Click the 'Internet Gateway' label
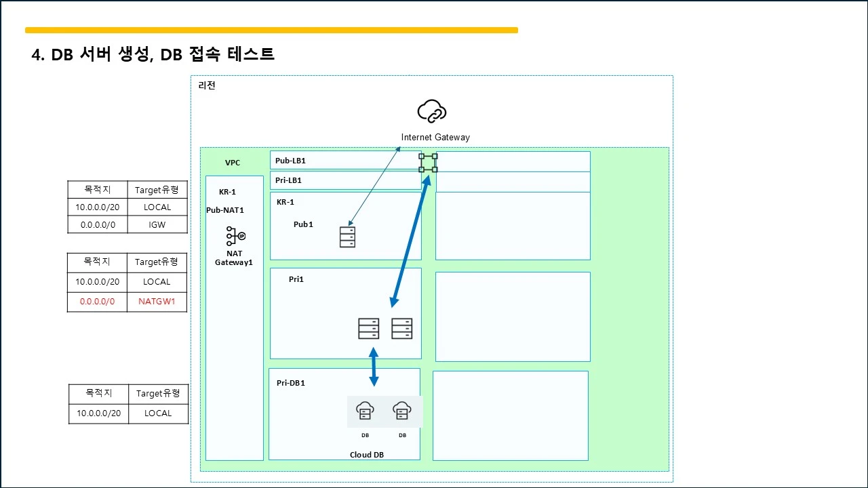Image resolution: width=868 pixels, height=488 pixels. coord(435,137)
